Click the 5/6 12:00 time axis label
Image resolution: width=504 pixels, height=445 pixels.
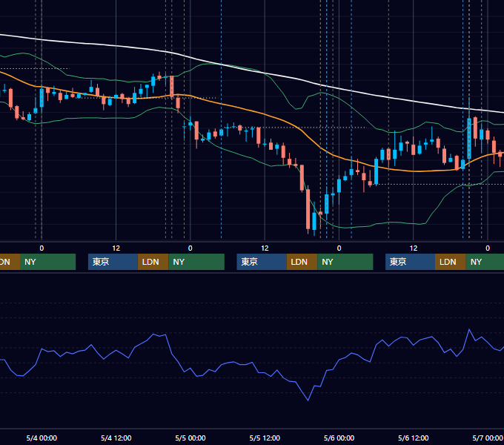[x=413, y=438]
